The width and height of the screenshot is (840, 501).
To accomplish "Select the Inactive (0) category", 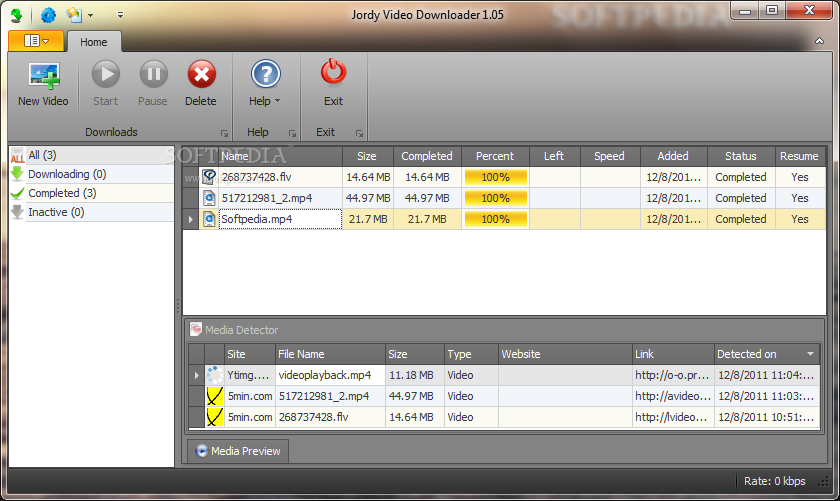I will pos(92,212).
